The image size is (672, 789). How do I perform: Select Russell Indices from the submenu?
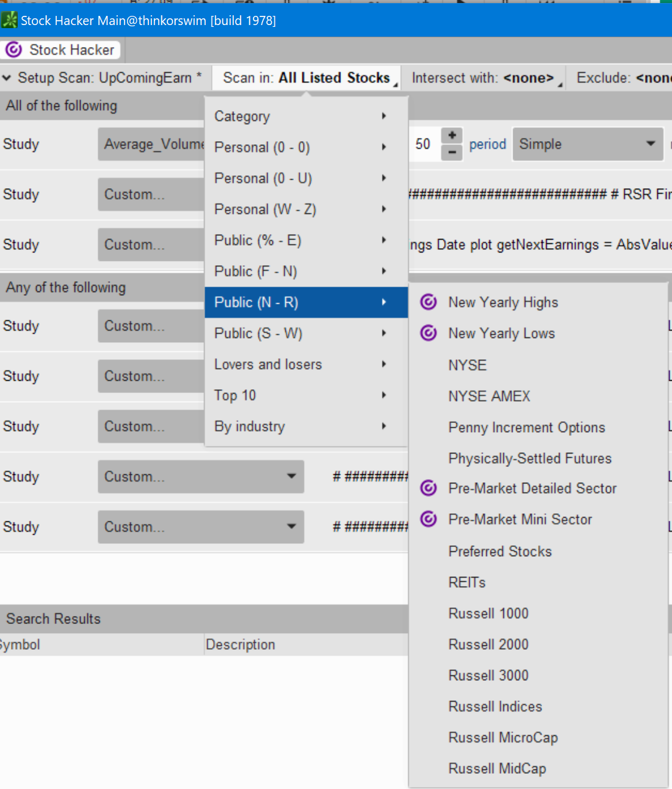(538, 706)
